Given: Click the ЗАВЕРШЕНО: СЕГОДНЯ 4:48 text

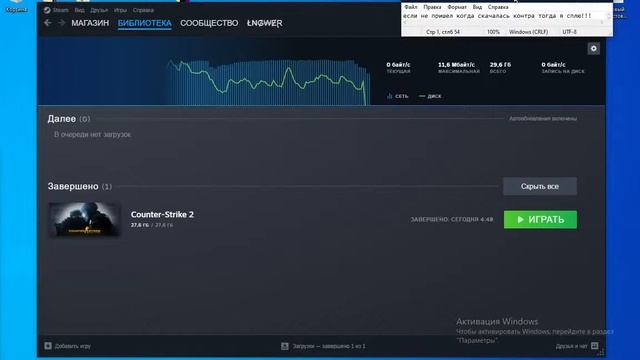Looking at the screenshot, I should coord(451,220).
